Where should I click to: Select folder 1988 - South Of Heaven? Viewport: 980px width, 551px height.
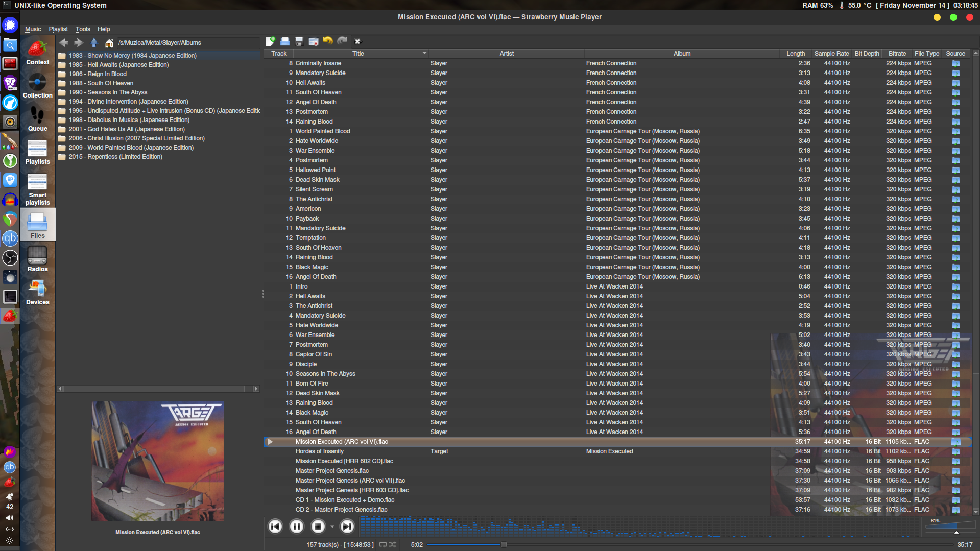click(101, 83)
